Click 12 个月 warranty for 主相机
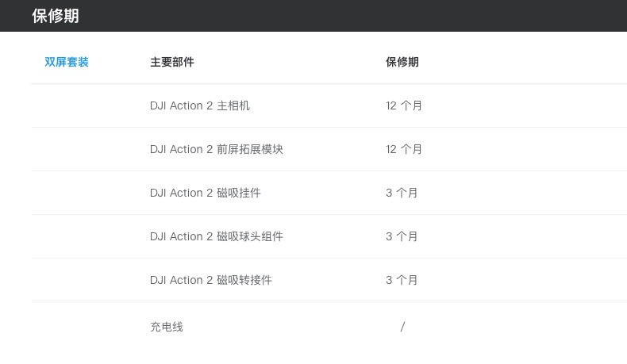This screenshot has width=627, height=364. pyautogui.click(x=403, y=105)
